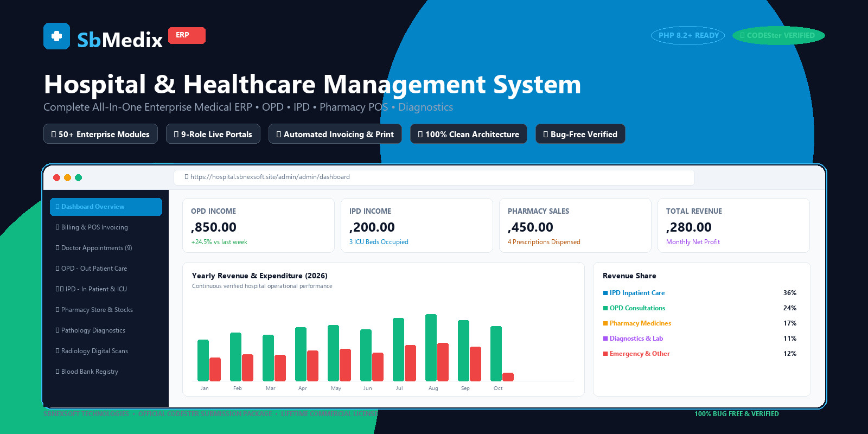Click the OPD INCOME card
Image resolution: width=868 pixels, height=434 pixels.
tap(258, 225)
